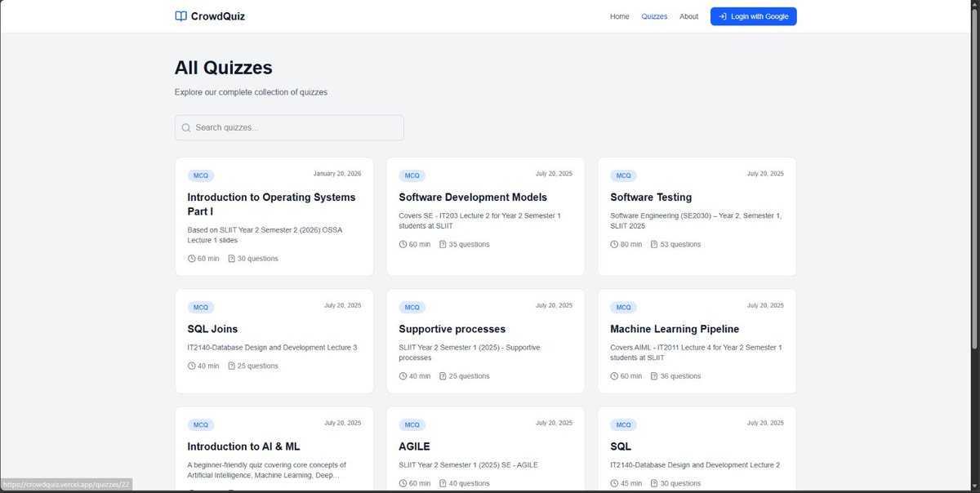Click the CrowdQuiz book logo icon
This screenshot has height=493, width=980.
[x=181, y=16]
